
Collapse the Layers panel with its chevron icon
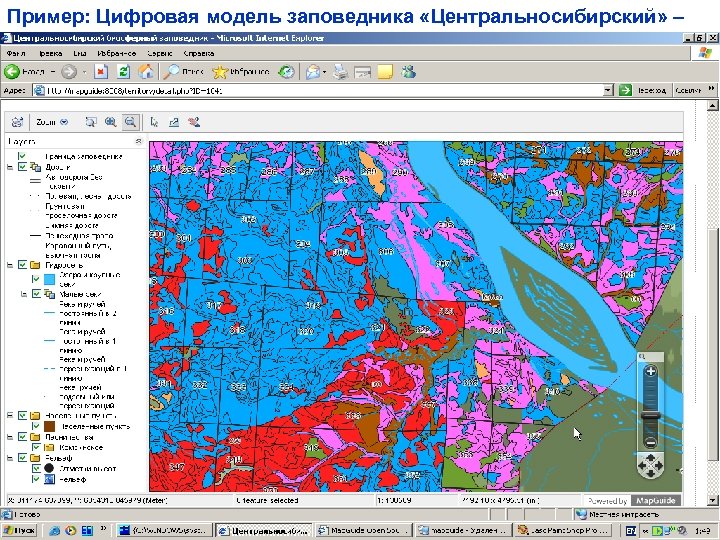138,141
